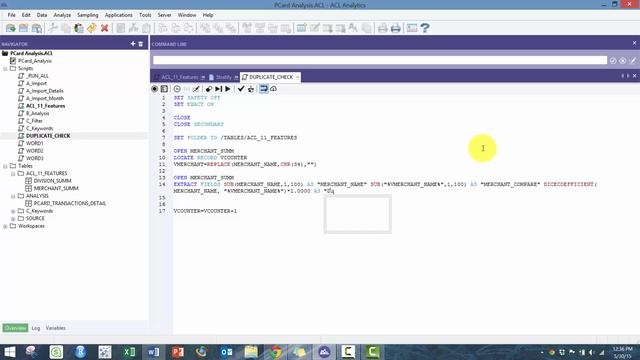The image size is (640, 360).
Task: Collapse the ACL_11_FEATURES table folder
Action: coord(13,173)
